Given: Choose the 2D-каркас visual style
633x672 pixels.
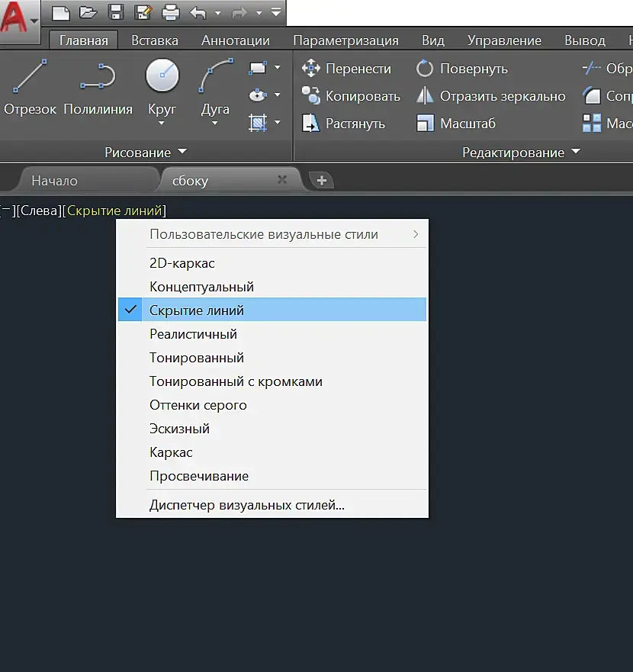Looking at the screenshot, I should click(x=272, y=262).
